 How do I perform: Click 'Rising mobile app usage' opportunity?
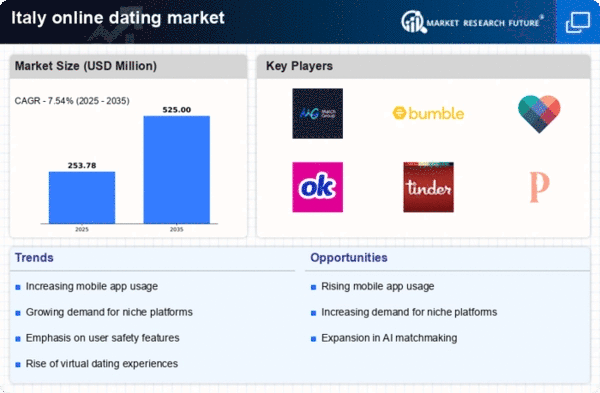point(378,286)
